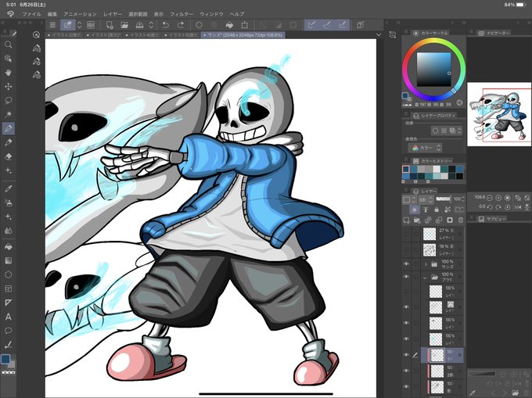Click the main drawing color swatch in left toolbar
532x398 pixels.
pos(5,359)
